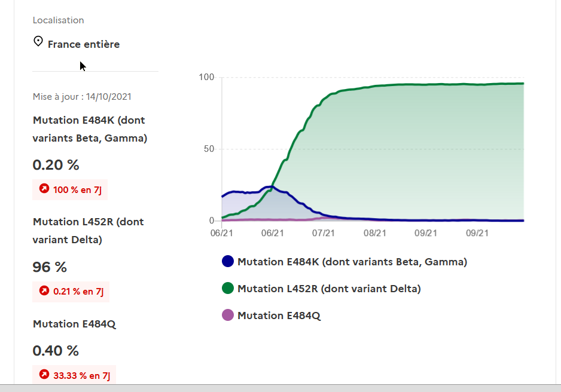Click the red arrow icon beside 33.33 % en 7j
Screen dimensions: 561x392
(44, 375)
